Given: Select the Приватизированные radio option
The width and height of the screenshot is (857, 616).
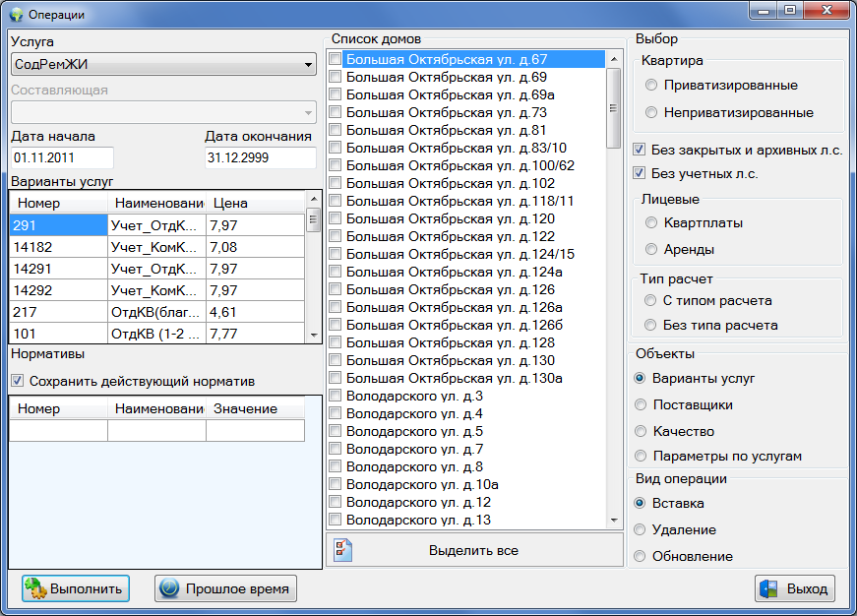Looking at the screenshot, I should coord(651,86).
